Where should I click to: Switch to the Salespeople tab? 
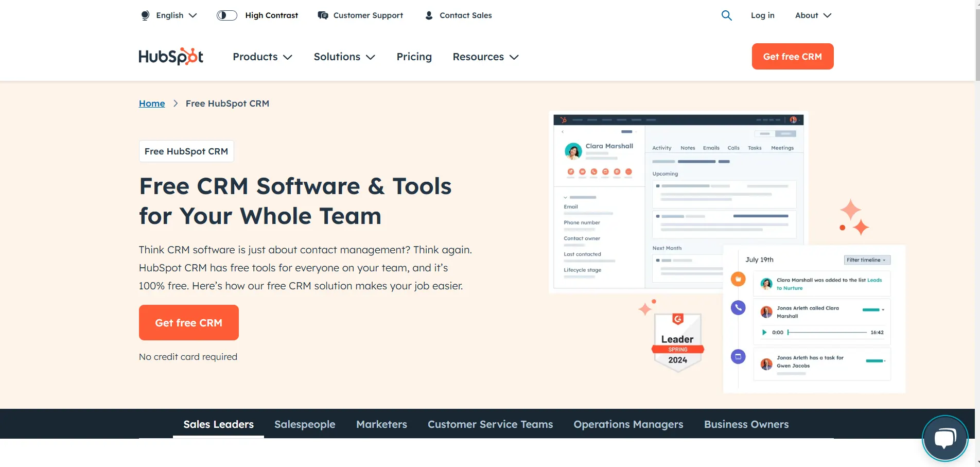[305, 424]
